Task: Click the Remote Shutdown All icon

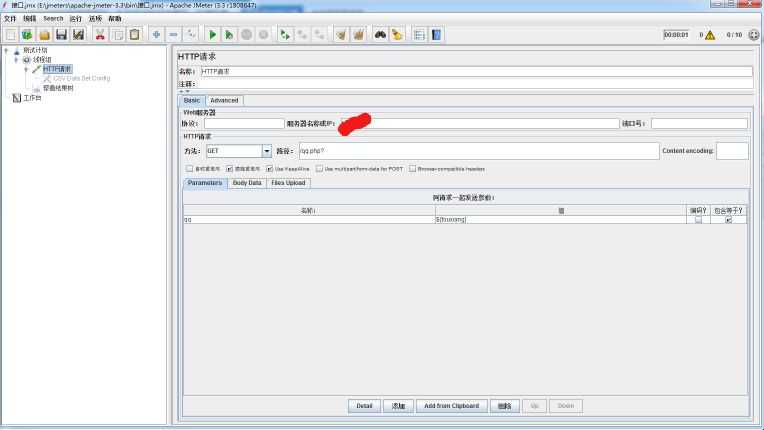Action: [x=319, y=35]
